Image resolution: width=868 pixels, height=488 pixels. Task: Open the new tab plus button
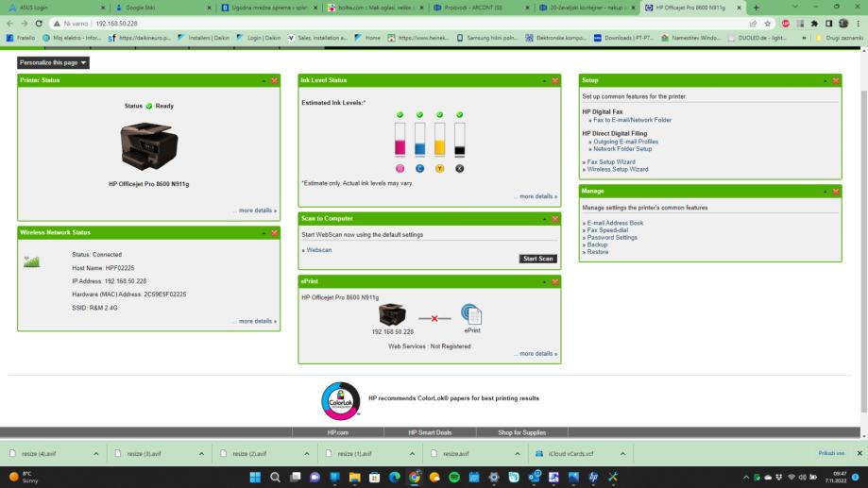tap(756, 8)
